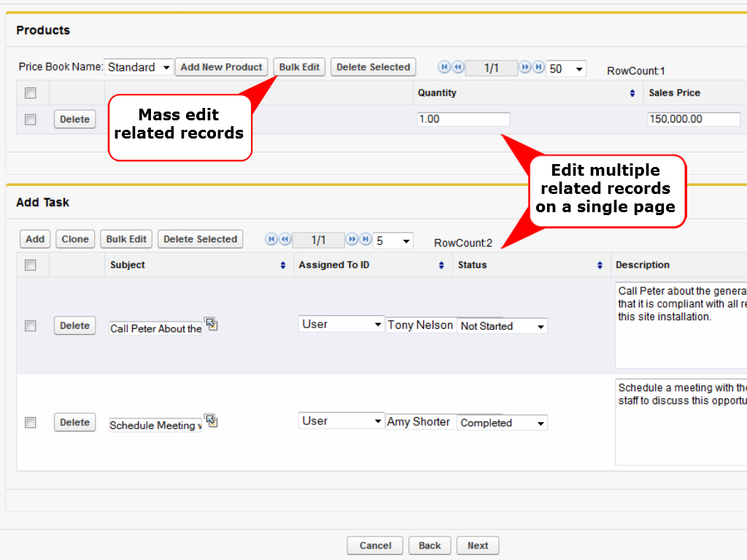Open the Price Book Name dropdown
The width and height of the screenshot is (747, 560).
click(139, 67)
